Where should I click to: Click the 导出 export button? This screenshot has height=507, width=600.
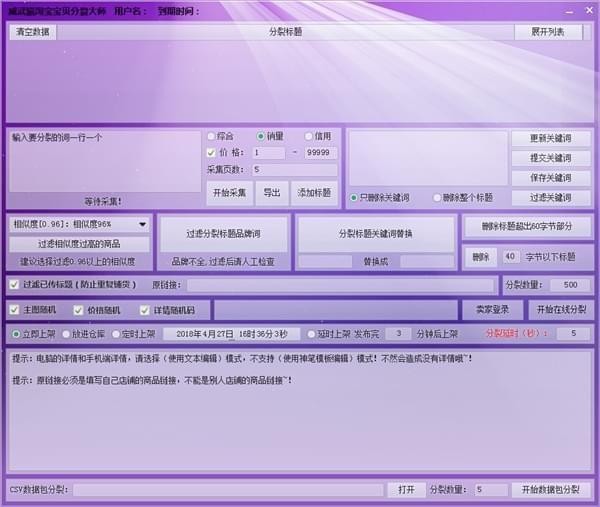coord(271,191)
